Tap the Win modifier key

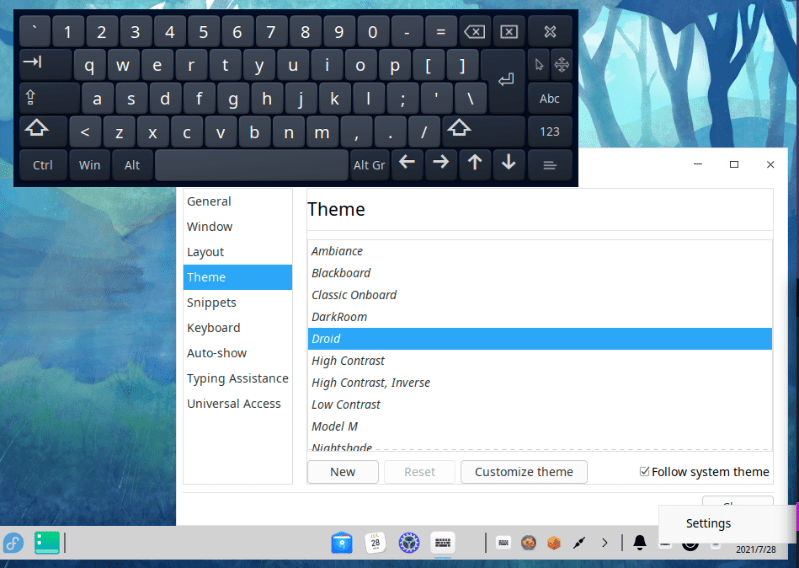pyautogui.click(x=90, y=165)
